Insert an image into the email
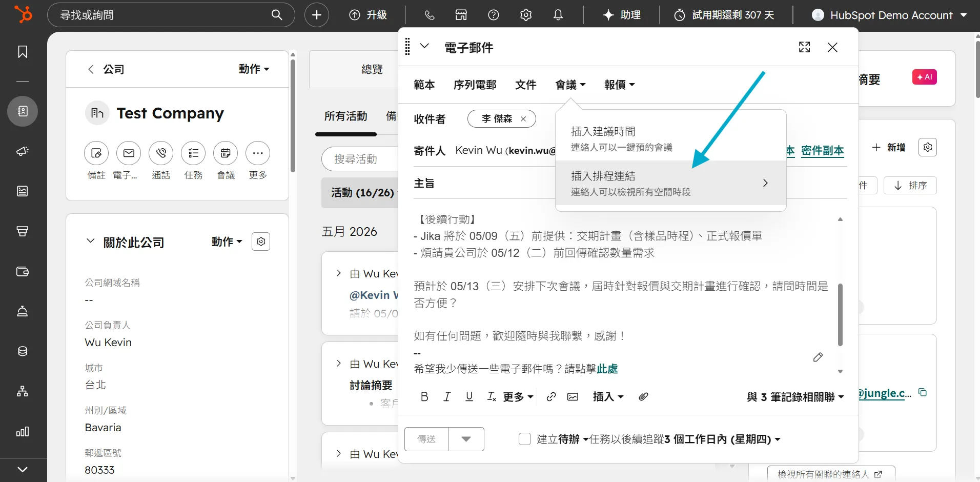This screenshot has width=980, height=482. (573, 396)
